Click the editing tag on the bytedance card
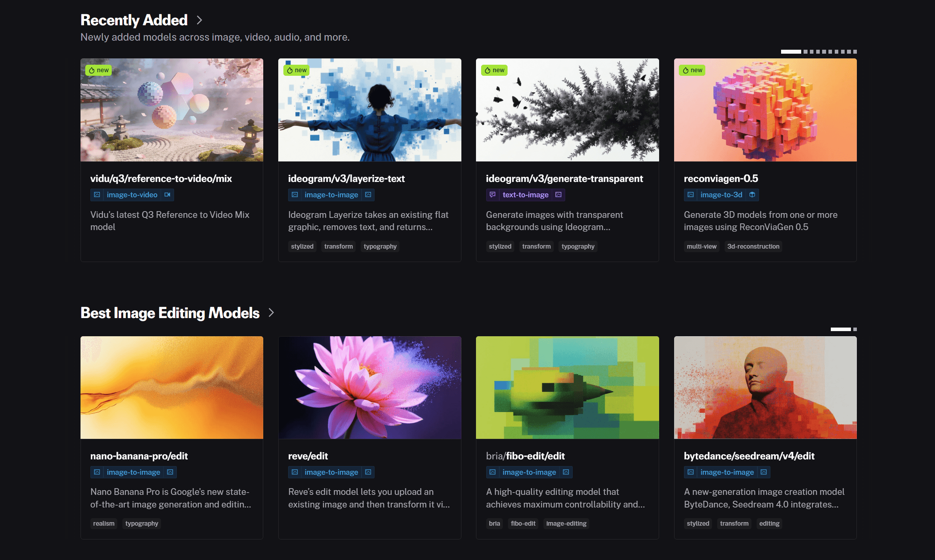935x560 pixels. point(769,523)
